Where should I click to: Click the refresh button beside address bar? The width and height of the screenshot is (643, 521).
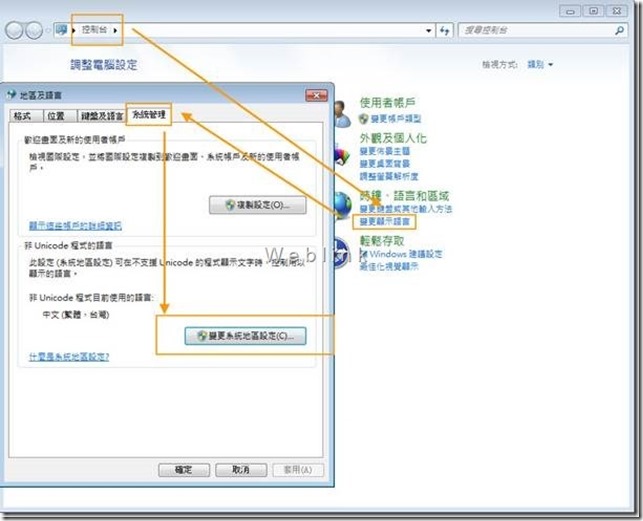[445, 30]
